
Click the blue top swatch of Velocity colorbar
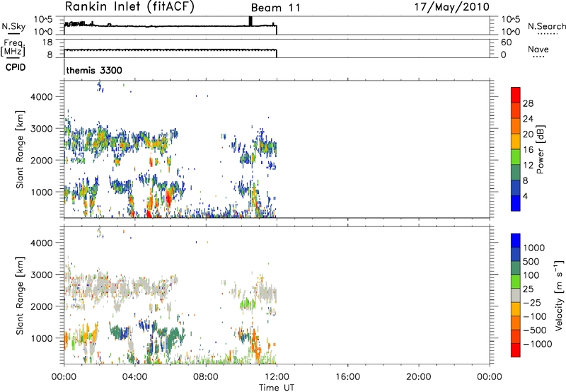[x=516, y=241]
